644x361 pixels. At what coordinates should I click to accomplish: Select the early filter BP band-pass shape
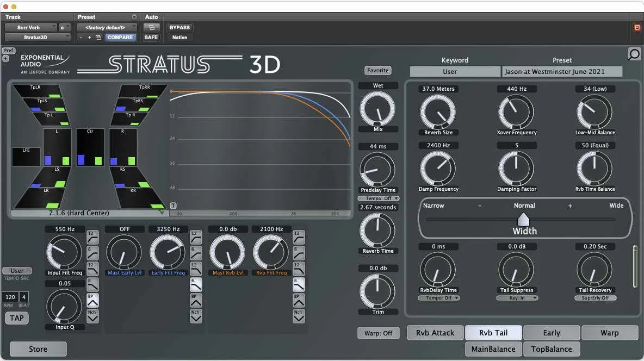(x=196, y=301)
